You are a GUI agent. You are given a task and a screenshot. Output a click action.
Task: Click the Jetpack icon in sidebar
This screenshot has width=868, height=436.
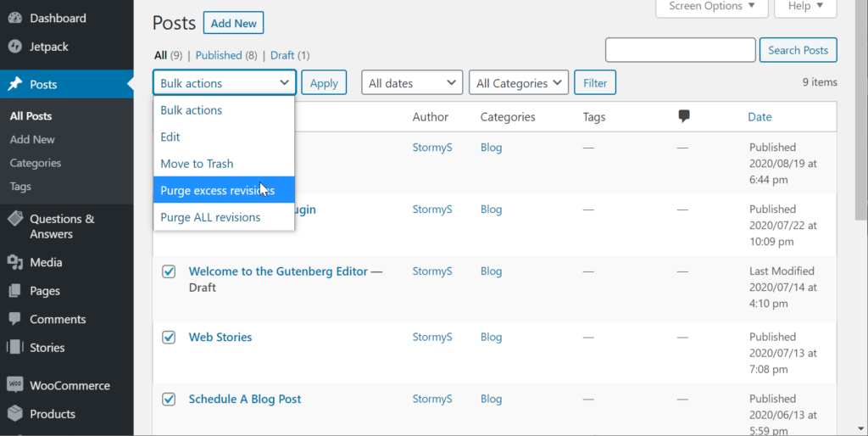coord(14,46)
